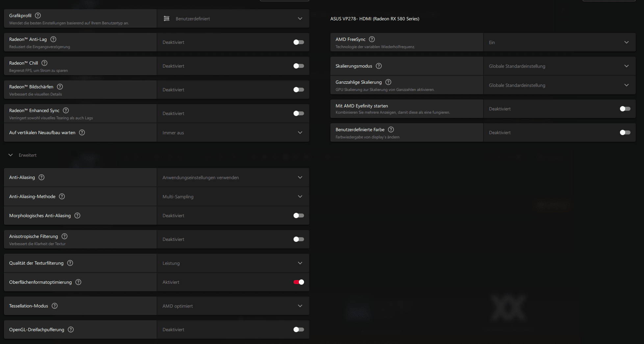Click help icon for OpenGL-Dreifachpufferung
The image size is (644, 344).
pos(71,330)
